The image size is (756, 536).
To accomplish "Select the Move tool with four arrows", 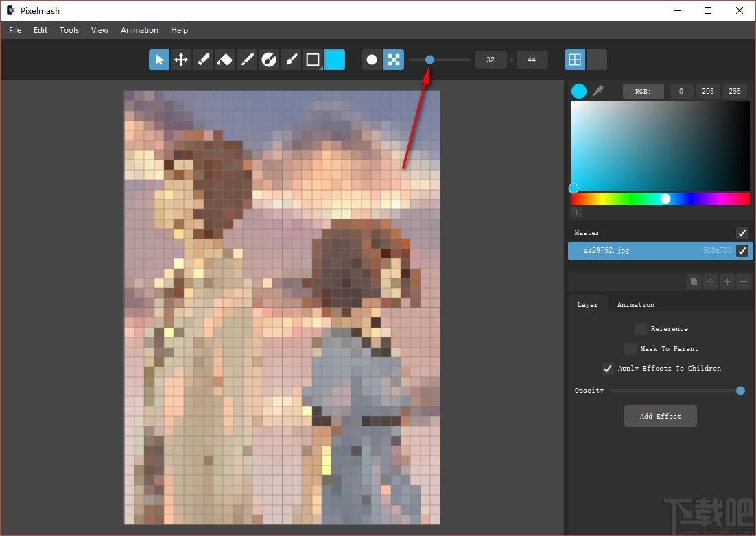I will click(181, 60).
